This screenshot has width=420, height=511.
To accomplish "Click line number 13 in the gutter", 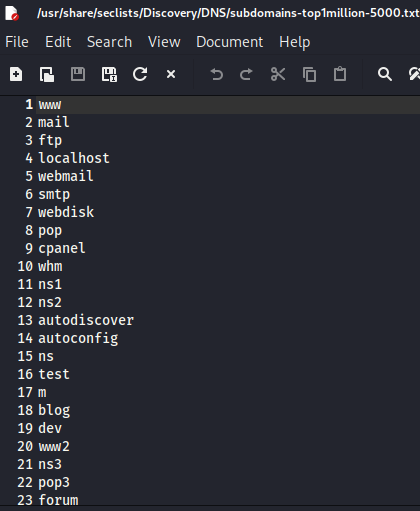I will coord(25,320).
